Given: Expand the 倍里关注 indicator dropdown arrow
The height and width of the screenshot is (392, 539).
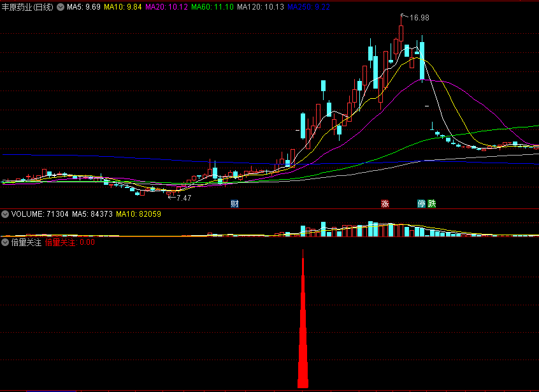Looking at the screenshot, I should (x=5, y=242).
